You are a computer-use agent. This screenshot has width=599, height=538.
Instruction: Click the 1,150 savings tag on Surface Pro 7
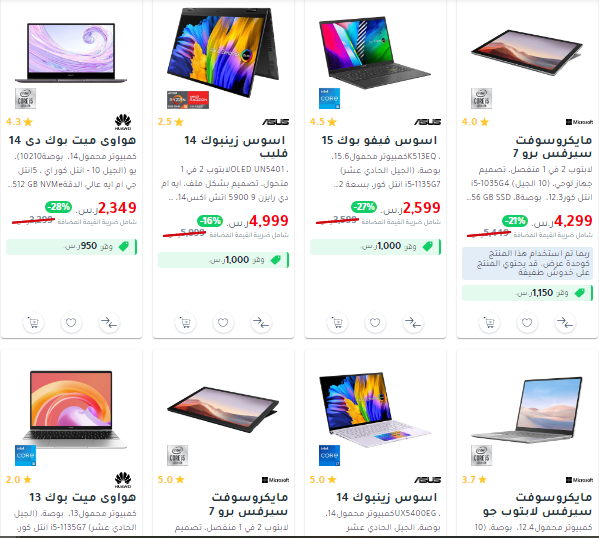click(527, 293)
